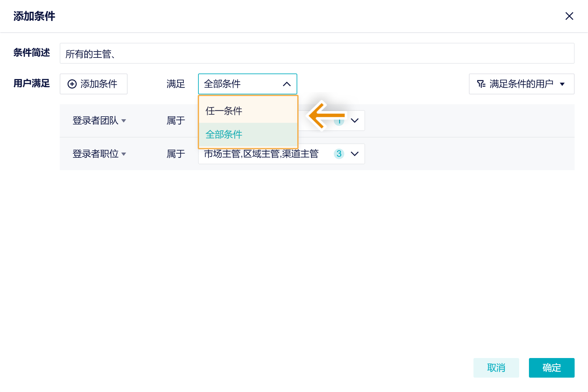This screenshot has height=392, width=588.
Task: Close the 添加条件 dialog
Action: 569,16
